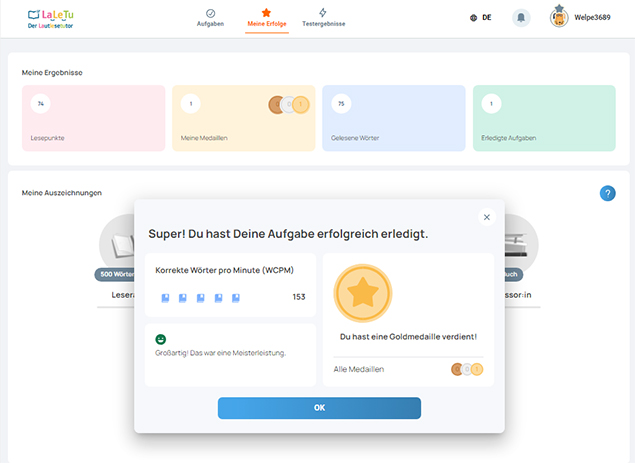The width and height of the screenshot is (635, 463).
Task: Click the blue help question mark icon
Action: (x=607, y=193)
